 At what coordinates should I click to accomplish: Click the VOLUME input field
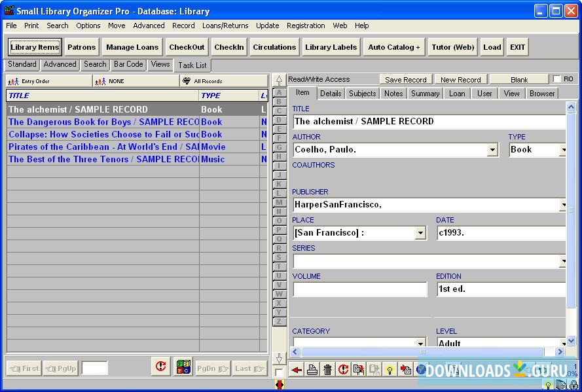pos(359,289)
